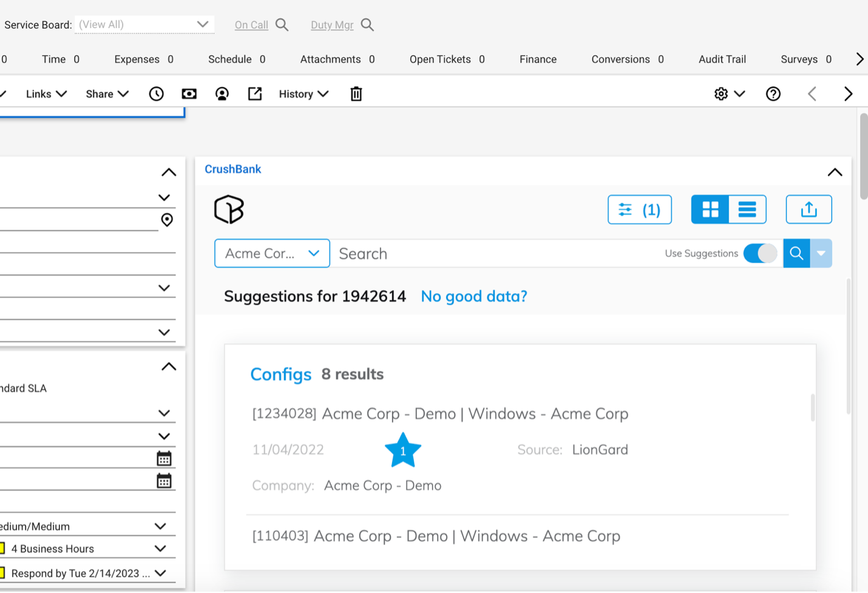Image resolution: width=868 pixels, height=593 pixels.
Task: Open the Audit Trail tab
Action: click(722, 59)
